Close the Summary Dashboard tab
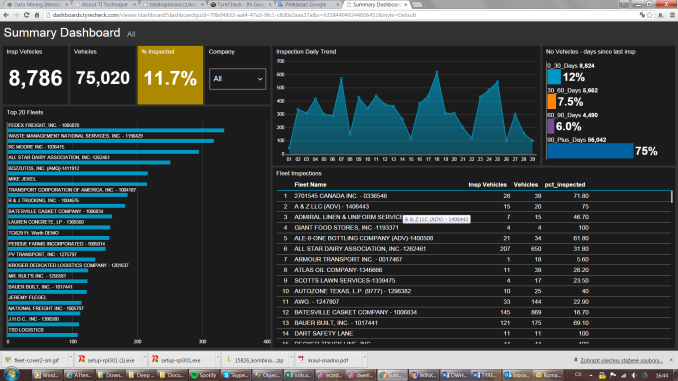 [406, 4]
